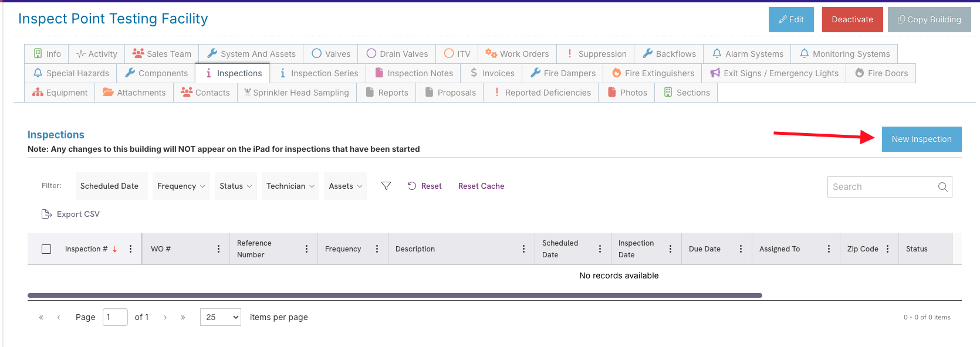980x347 pixels.
Task: Open WO # column menu dots
Action: point(218,249)
